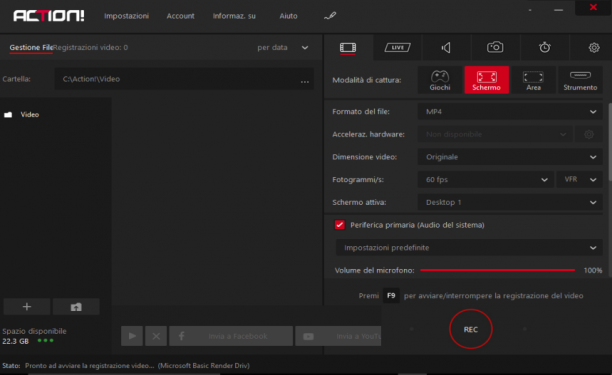Open the benchmark stopwatch tab
Viewport: 612px width, 375px height.
(x=544, y=47)
